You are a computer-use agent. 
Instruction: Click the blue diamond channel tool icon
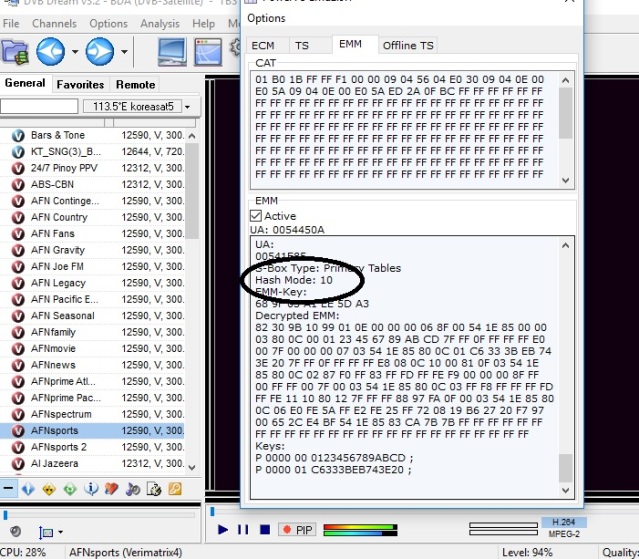[x=28, y=489]
